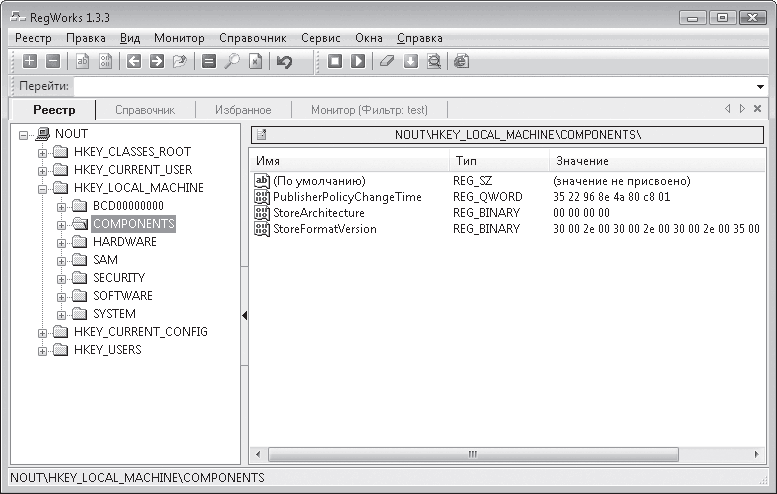
Task: Click the undo curved arrow icon
Action: point(284,61)
